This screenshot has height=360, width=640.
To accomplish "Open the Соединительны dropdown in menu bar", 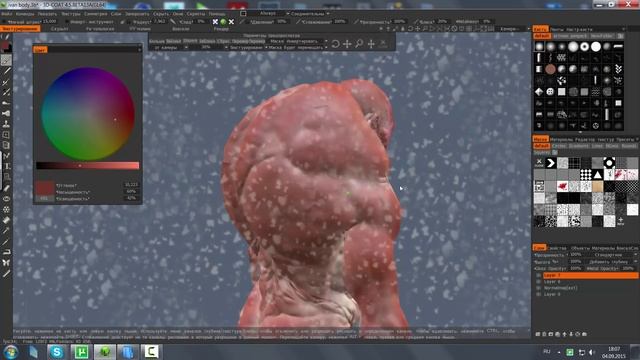I will click(x=311, y=14).
